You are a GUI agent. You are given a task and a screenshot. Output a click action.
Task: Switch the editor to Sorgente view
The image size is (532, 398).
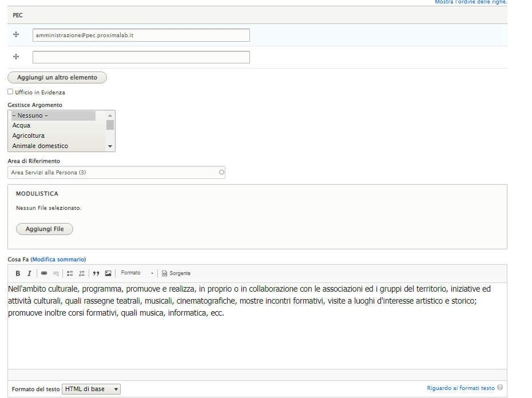tap(176, 273)
